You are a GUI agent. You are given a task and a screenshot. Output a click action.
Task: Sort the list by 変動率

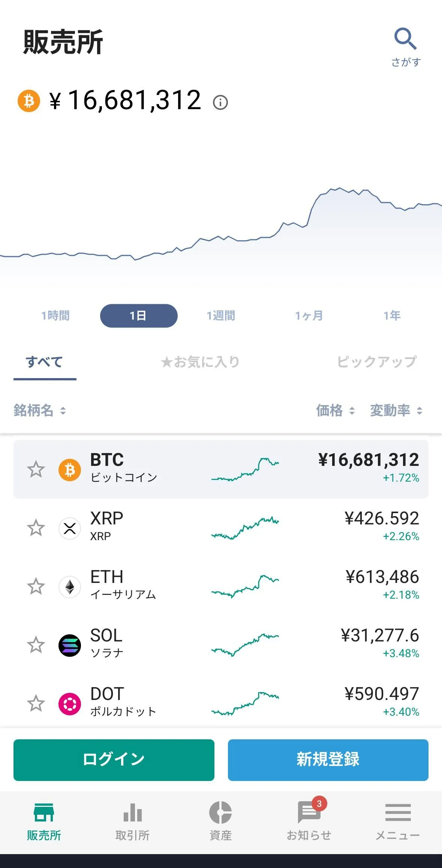point(396,410)
